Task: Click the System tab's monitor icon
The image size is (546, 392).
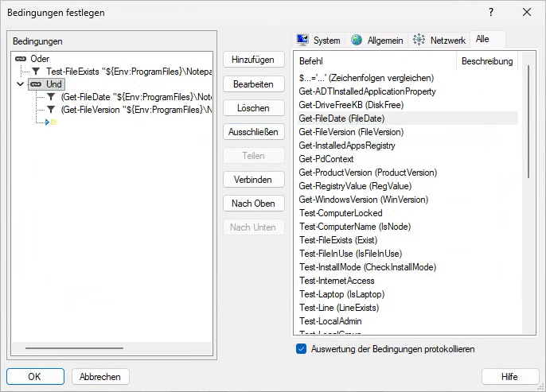Action: coord(302,41)
